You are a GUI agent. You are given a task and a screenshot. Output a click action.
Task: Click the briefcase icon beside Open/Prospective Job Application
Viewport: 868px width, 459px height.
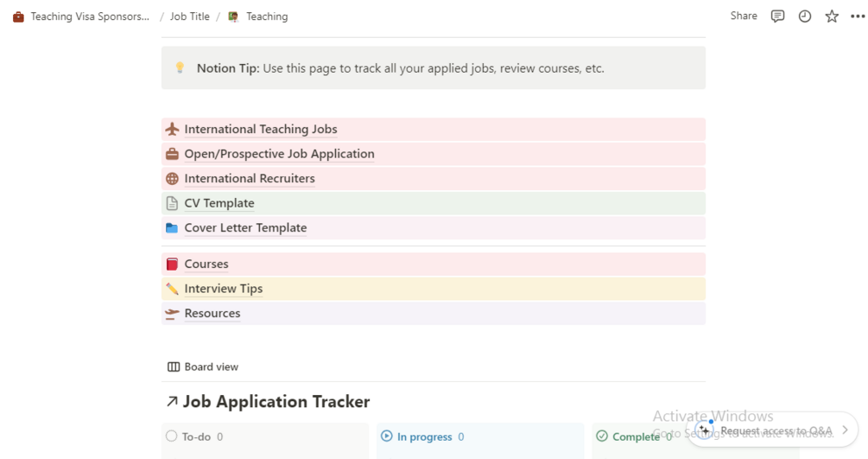(172, 154)
